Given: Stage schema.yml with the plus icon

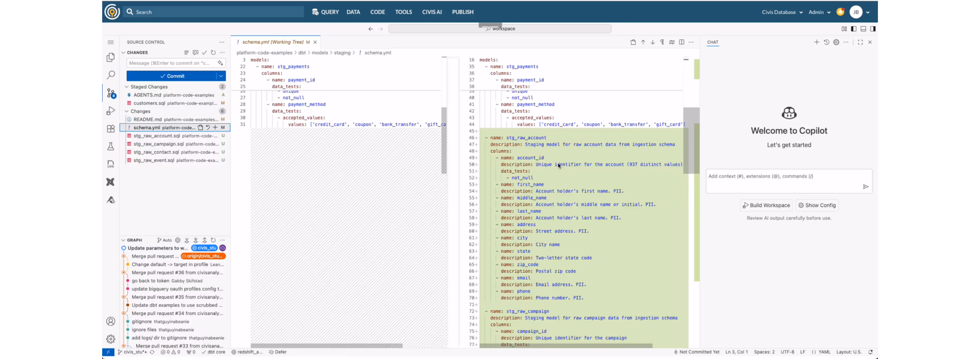Looking at the screenshot, I should tap(215, 127).
